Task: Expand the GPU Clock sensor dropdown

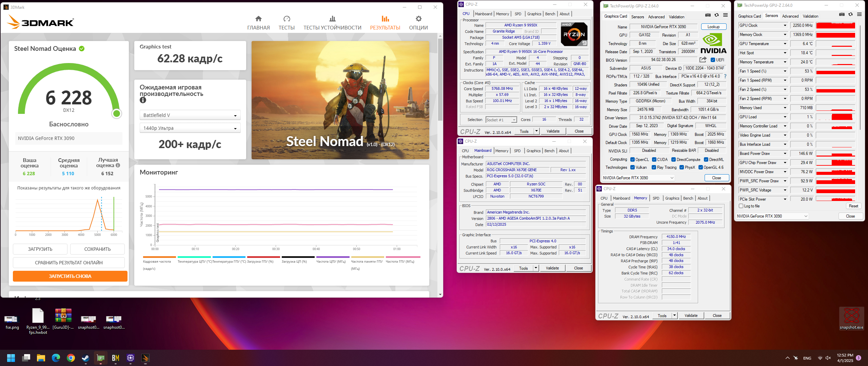Action: coord(785,25)
